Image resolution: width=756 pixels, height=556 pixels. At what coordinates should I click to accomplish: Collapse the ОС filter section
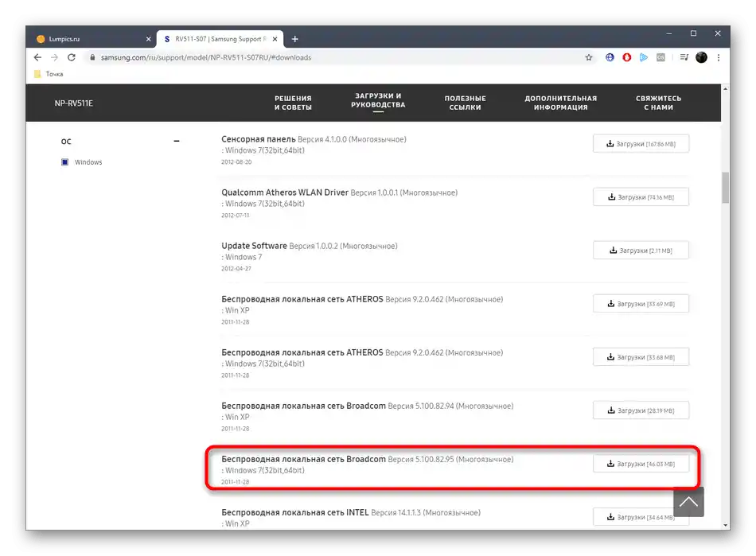coord(177,141)
